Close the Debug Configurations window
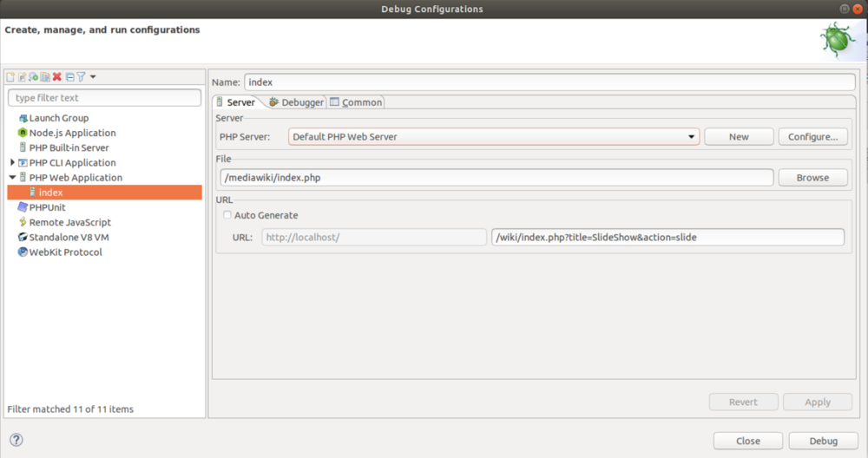 [x=858, y=9]
